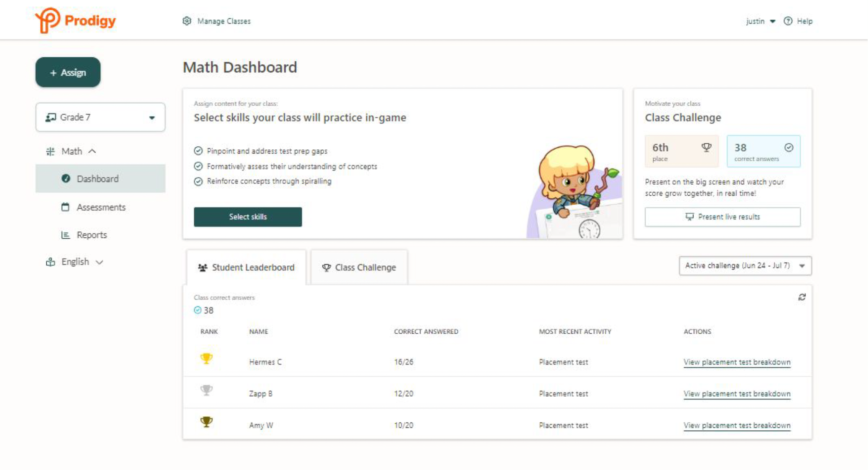The width and height of the screenshot is (868, 470).
Task: Click the 6th place trophy icon
Action: coord(706,147)
